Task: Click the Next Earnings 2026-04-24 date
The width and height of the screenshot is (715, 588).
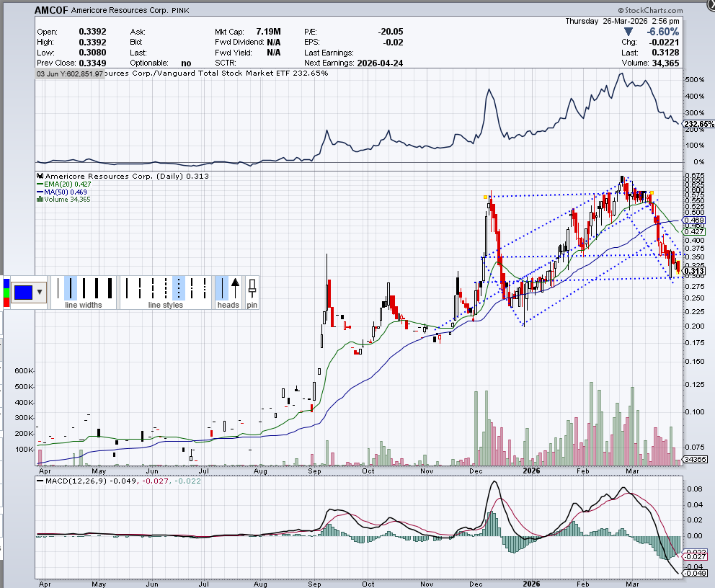Action: point(380,63)
